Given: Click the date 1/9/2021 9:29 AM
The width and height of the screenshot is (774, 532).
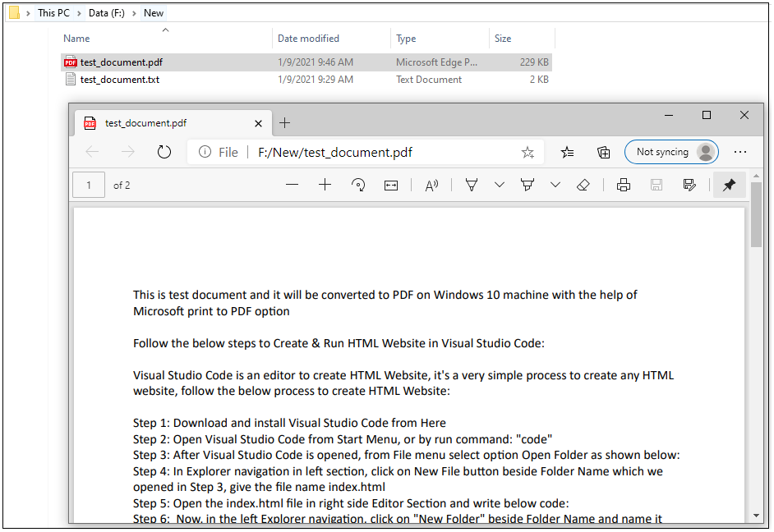Looking at the screenshot, I should coord(316,80).
